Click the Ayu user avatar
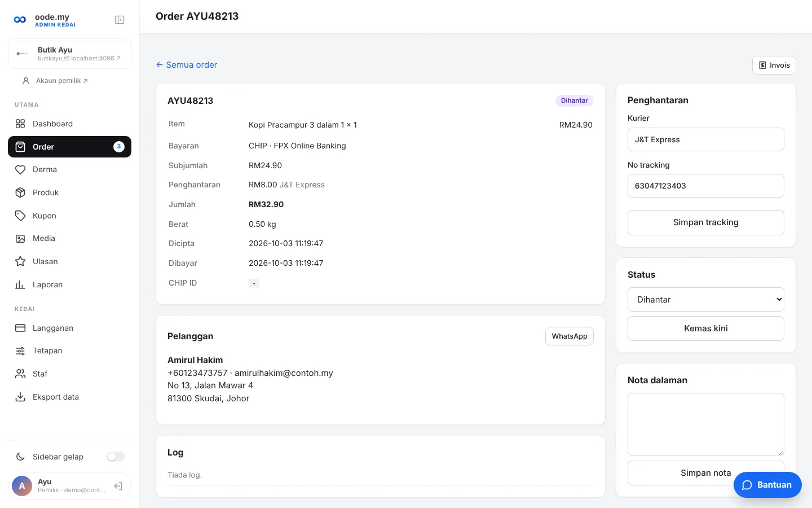The image size is (812, 508). click(22, 486)
